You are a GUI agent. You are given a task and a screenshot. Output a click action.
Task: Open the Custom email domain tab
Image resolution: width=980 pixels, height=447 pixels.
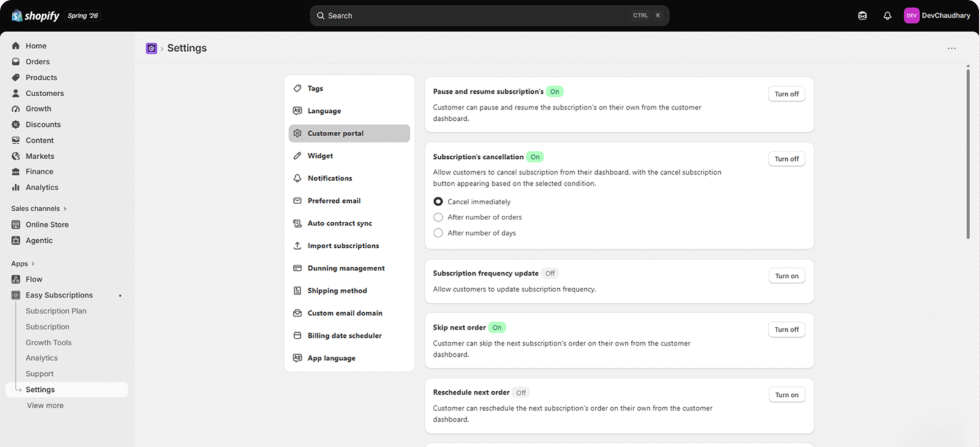point(349,313)
